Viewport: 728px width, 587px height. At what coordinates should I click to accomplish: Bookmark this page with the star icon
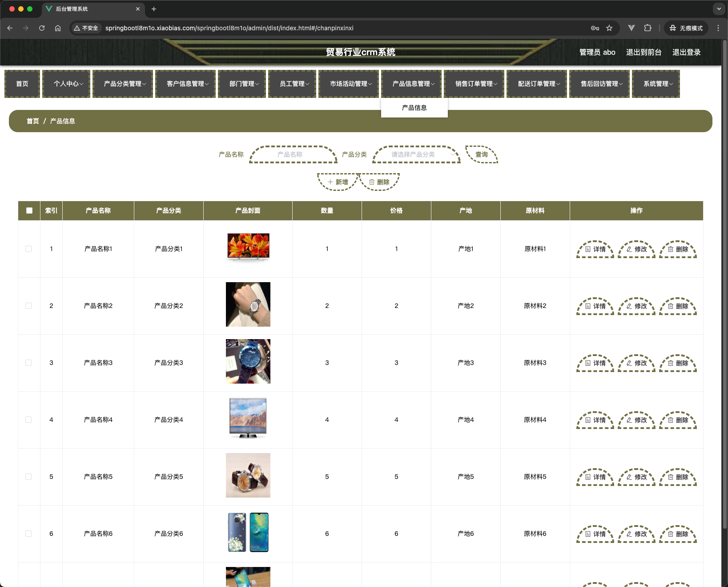tap(609, 28)
